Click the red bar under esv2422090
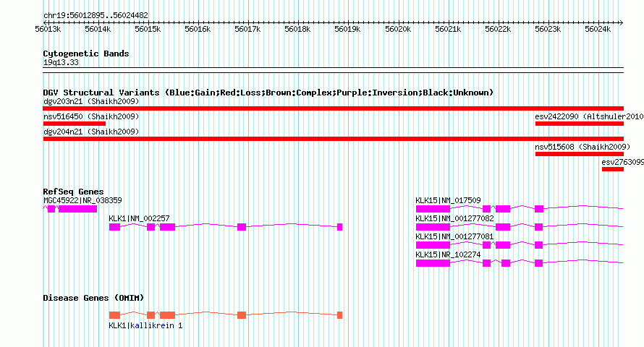The height and width of the screenshot is (347, 644). [x=579, y=124]
